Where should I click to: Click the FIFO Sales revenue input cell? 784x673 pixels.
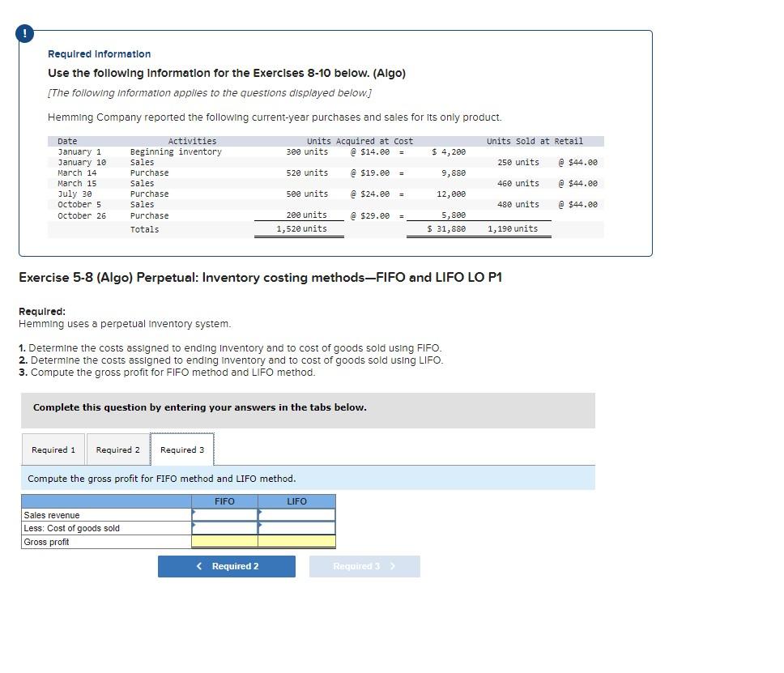tap(224, 515)
